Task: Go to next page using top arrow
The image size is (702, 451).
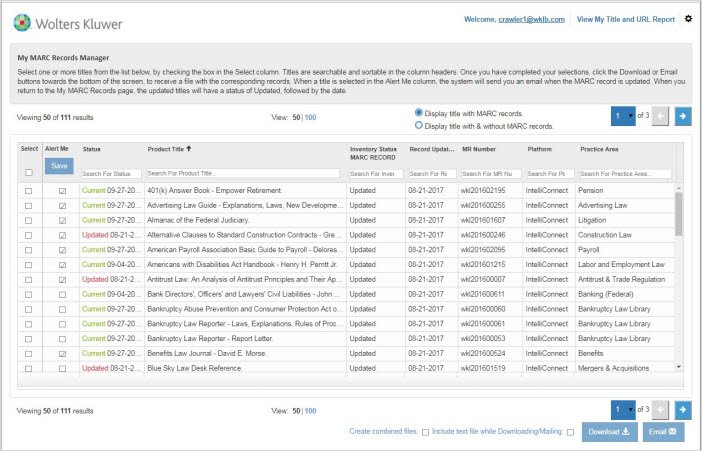Action: tap(682, 117)
